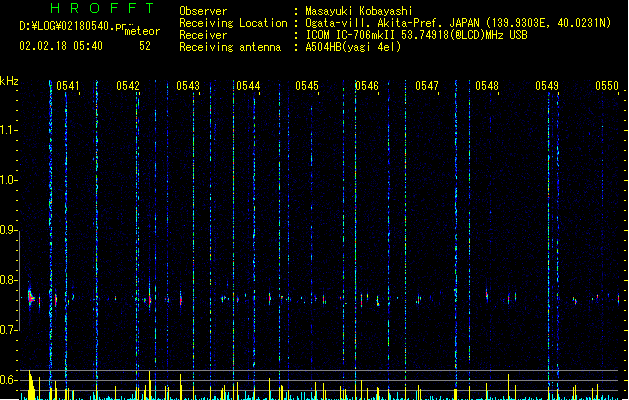Click the 0.9 kHz axis tick label

pyautogui.click(x=7, y=230)
